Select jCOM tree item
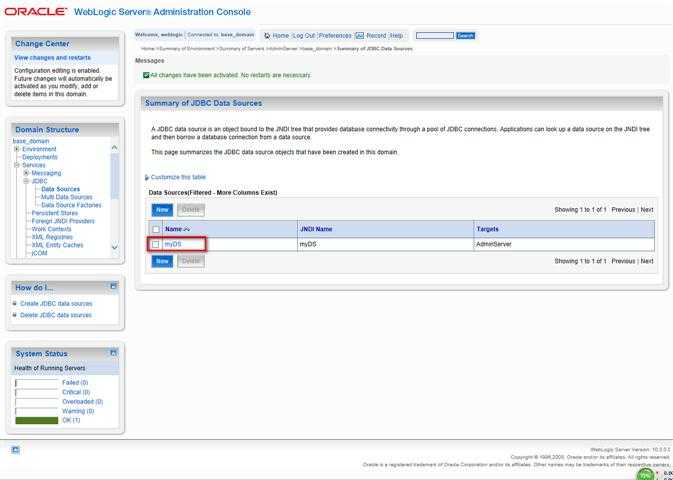The image size is (673, 480). (x=39, y=253)
